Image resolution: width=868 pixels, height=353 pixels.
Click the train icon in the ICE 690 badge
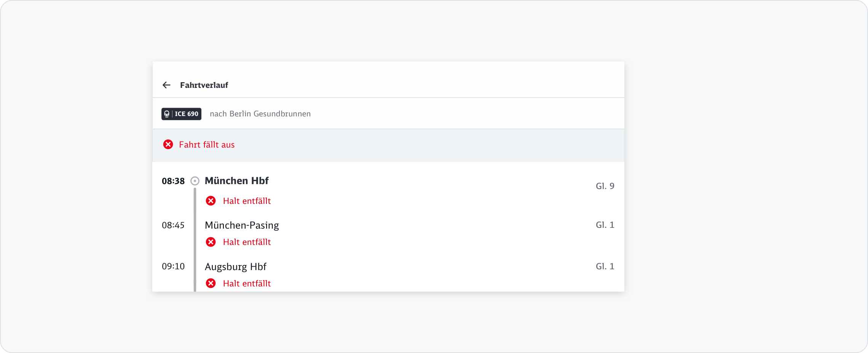point(167,114)
